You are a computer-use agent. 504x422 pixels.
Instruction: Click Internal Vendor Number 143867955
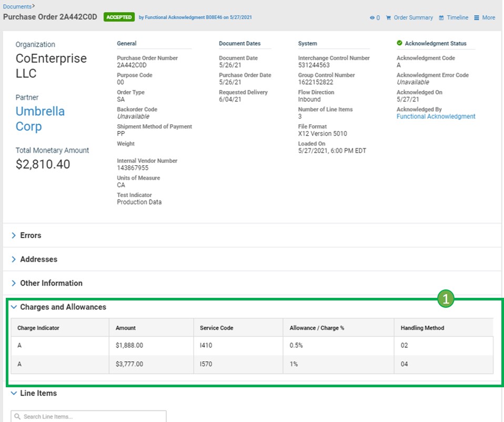tap(133, 168)
